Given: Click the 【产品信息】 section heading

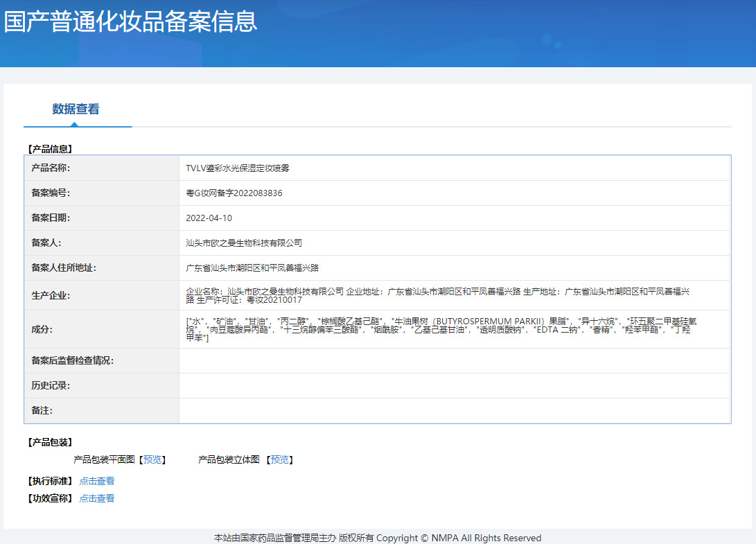Looking at the screenshot, I should [50, 149].
